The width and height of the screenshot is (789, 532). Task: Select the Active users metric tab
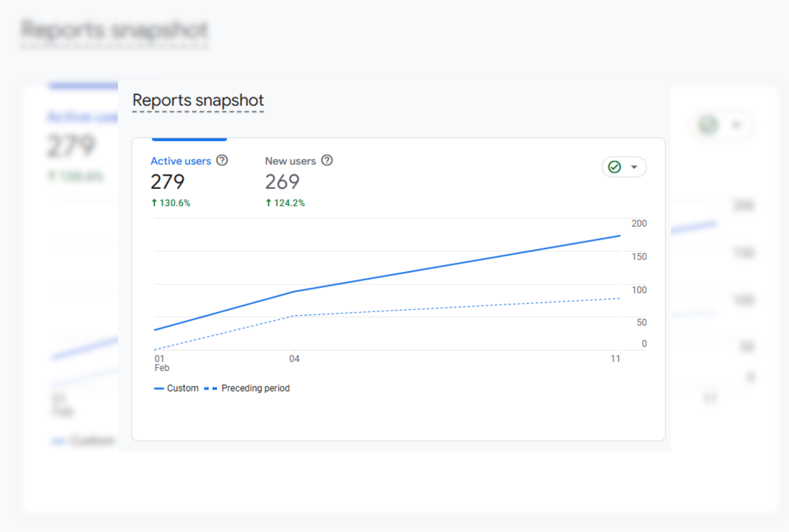pyautogui.click(x=181, y=161)
